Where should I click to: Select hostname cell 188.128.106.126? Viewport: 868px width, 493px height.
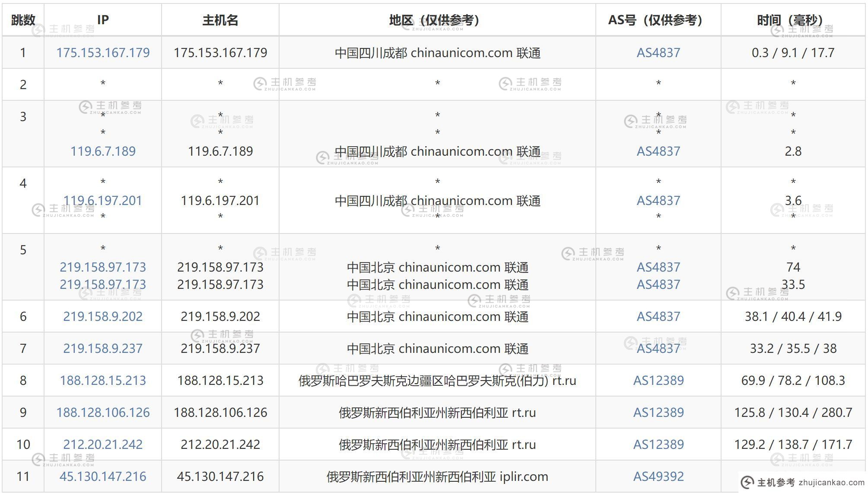click(220, 413)
